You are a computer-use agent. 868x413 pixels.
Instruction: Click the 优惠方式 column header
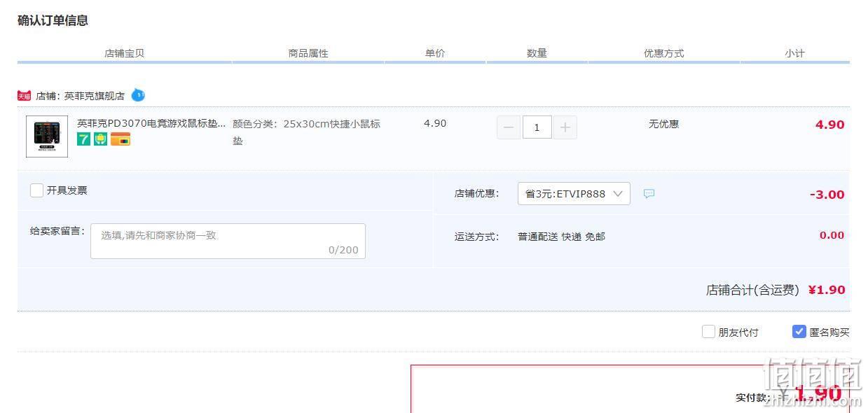click(664, 53)
